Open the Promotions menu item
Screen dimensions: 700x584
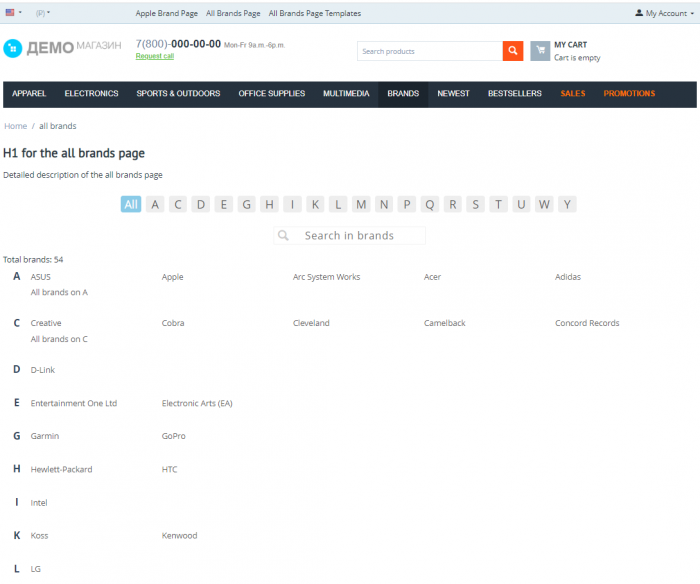click(x=629, y=93)
